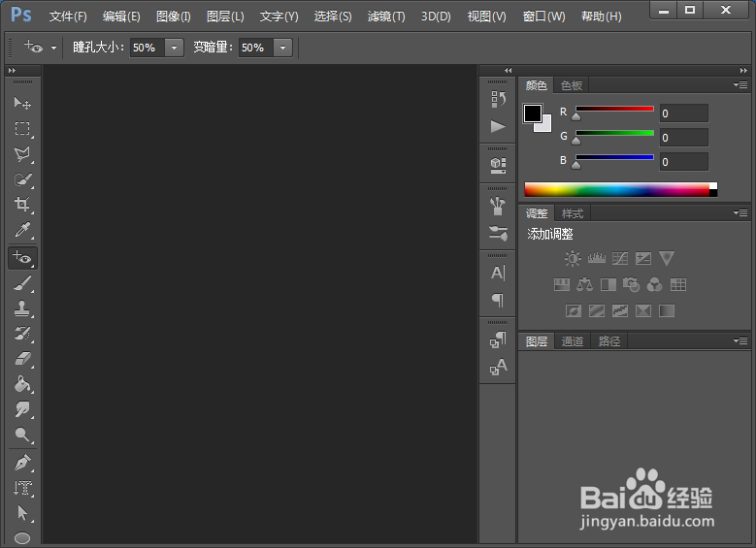Add a Curves adjustment
The image size is (756, 548).
[620, 258]
